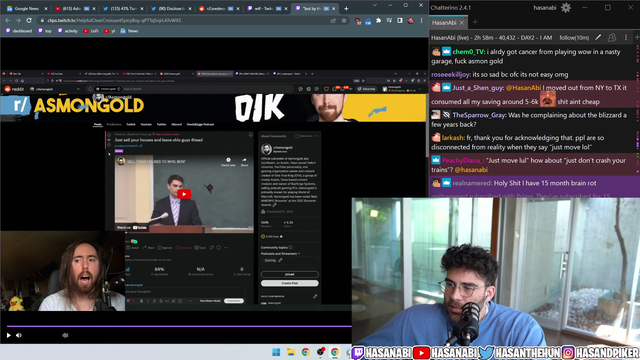
Task: Open File Explorer from taskbar
Action: point(291,352)
